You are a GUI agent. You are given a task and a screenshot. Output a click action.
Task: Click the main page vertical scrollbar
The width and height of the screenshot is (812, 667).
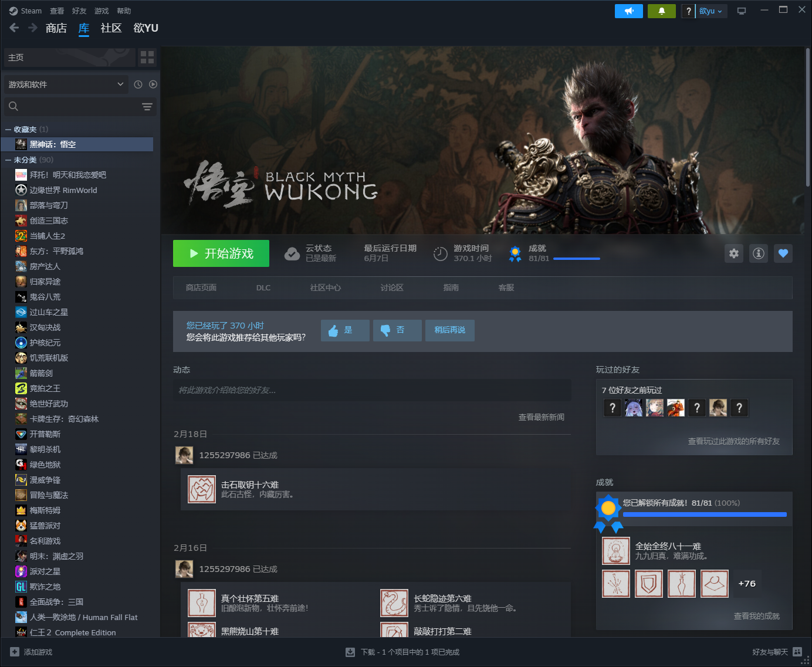click(x=808, y=117)
